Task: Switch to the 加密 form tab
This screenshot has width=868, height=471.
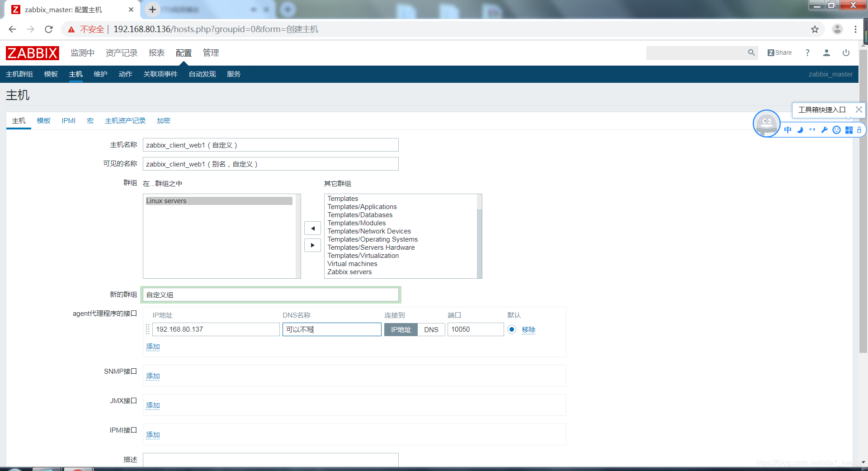Action: [164, 121]
